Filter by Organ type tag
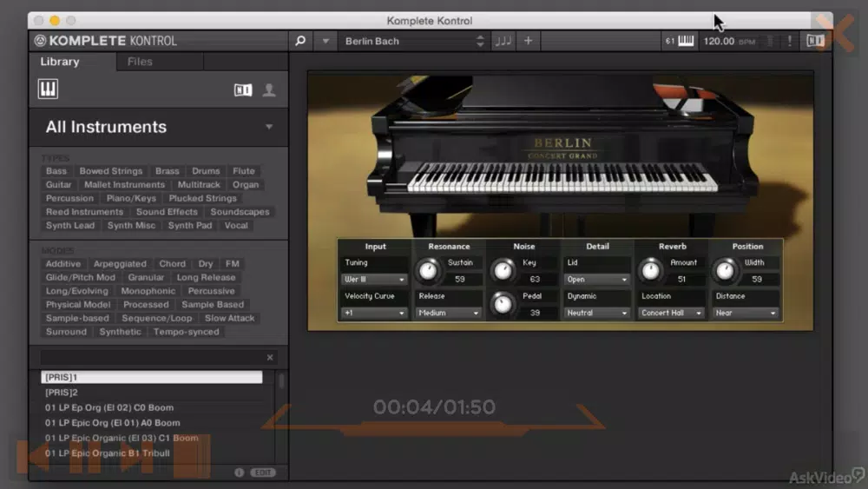868x489 pixels. pyautogui.click(x=246, y=184)
